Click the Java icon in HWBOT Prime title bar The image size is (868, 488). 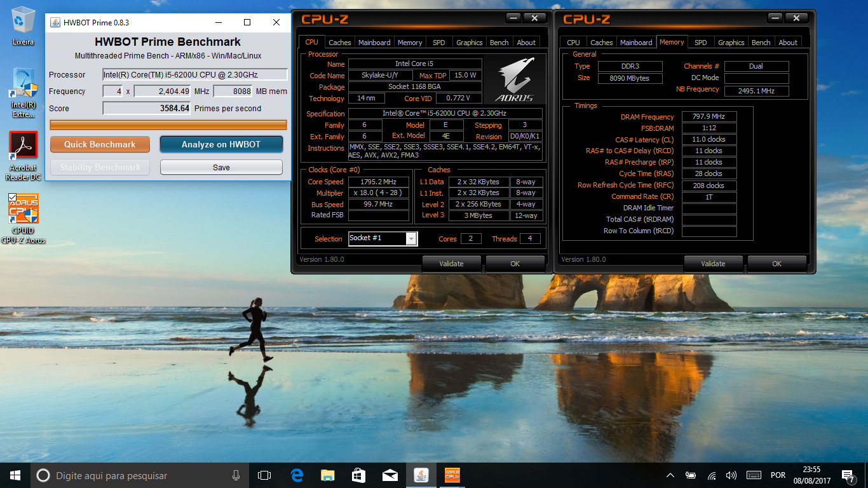55,22
